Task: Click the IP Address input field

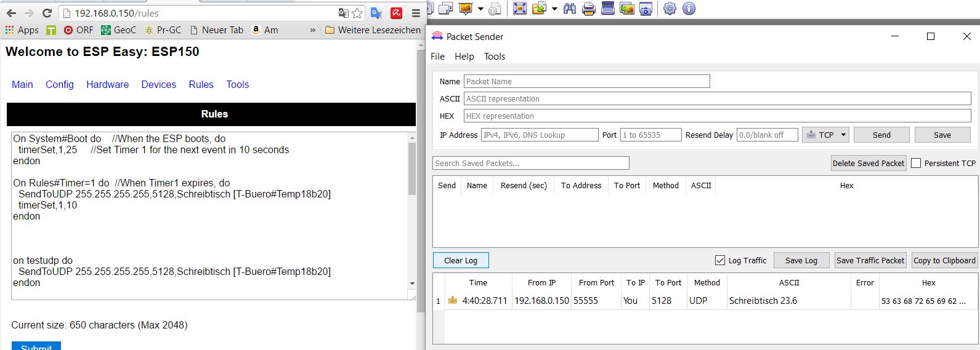Action: coord(540,135)
